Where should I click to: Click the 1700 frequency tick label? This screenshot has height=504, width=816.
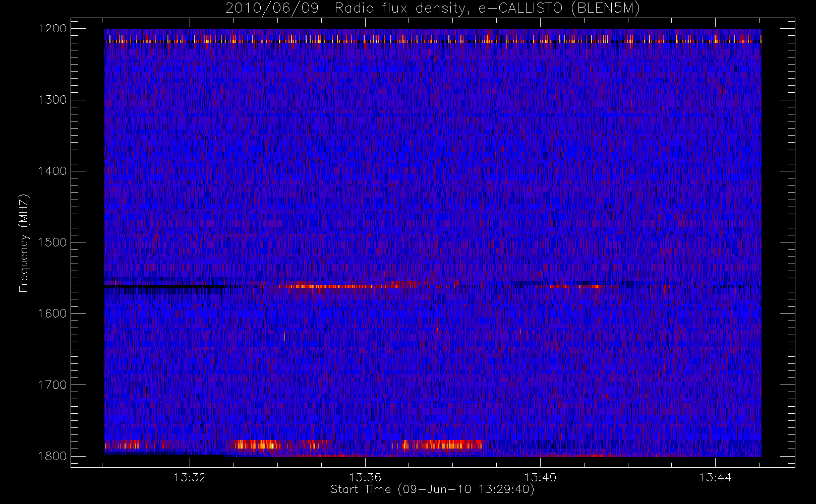click(52, 385)
